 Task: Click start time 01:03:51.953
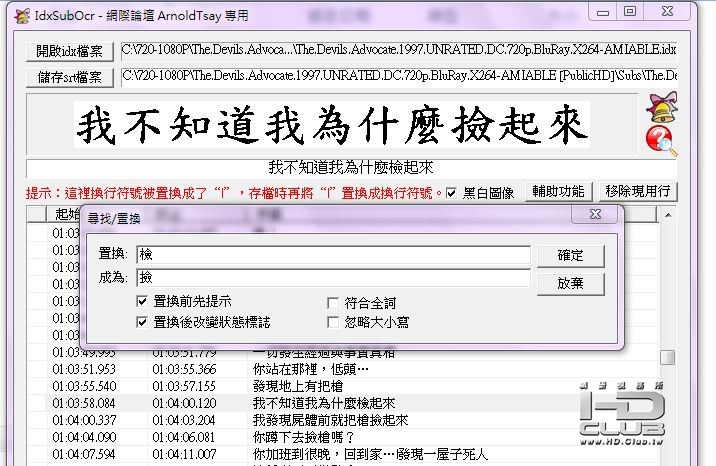(x=84, y=369)
